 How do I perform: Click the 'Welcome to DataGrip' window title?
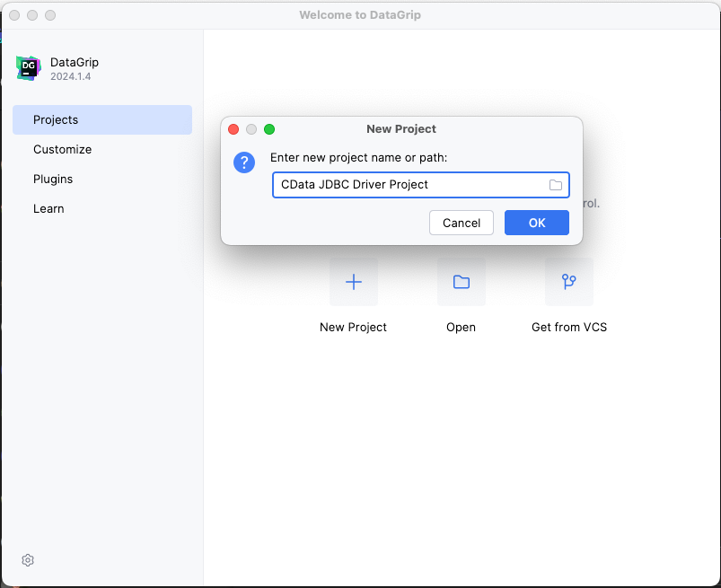pos(360,15)
